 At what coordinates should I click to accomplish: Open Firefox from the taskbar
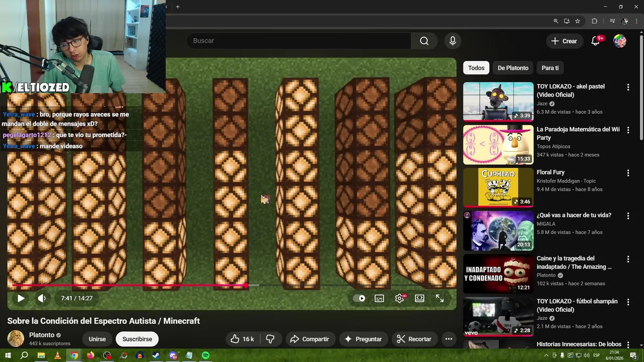[91, 355]
